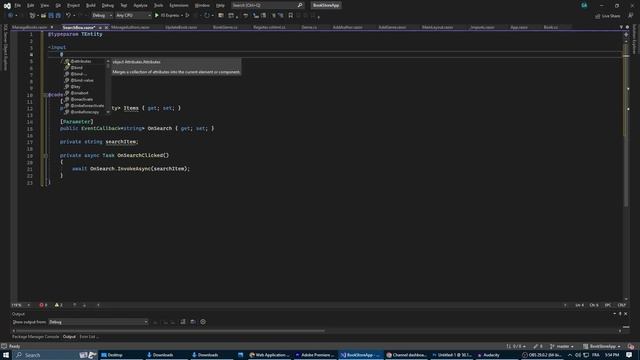
Task: Click the Save All toolbar icon
Action: coord(58,16)
